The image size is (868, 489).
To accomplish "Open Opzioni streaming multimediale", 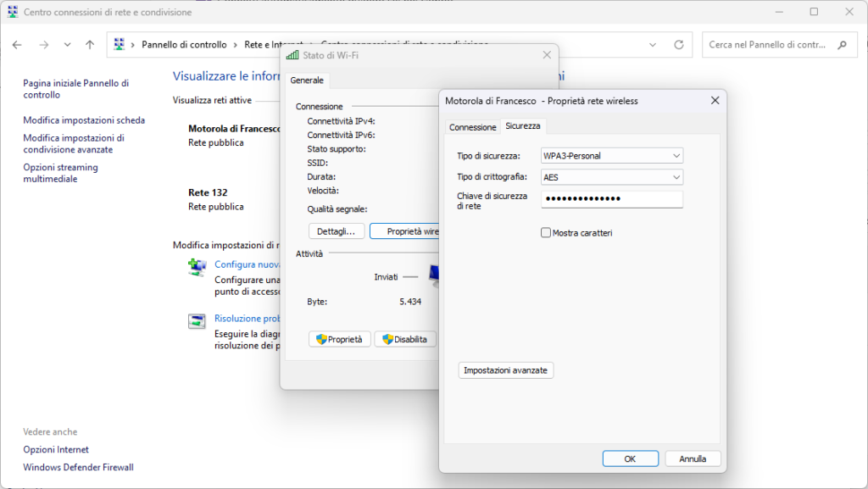I will click(x=60, y=173).
